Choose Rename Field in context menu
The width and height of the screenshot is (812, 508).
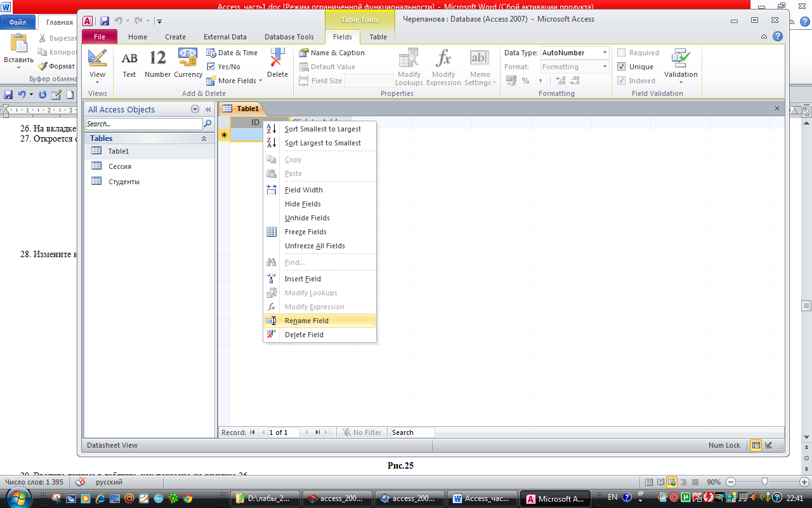point(320,321)
